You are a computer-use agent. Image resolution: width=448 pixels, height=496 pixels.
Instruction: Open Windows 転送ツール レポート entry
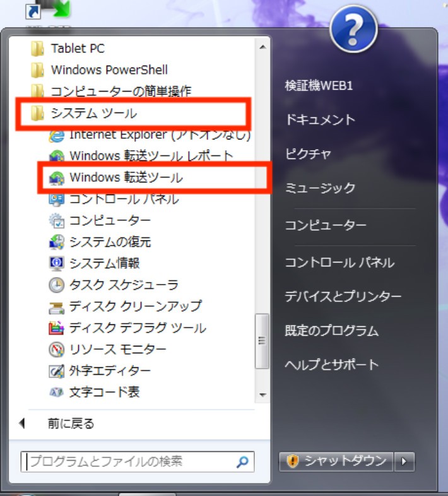(x=151, y=156)
